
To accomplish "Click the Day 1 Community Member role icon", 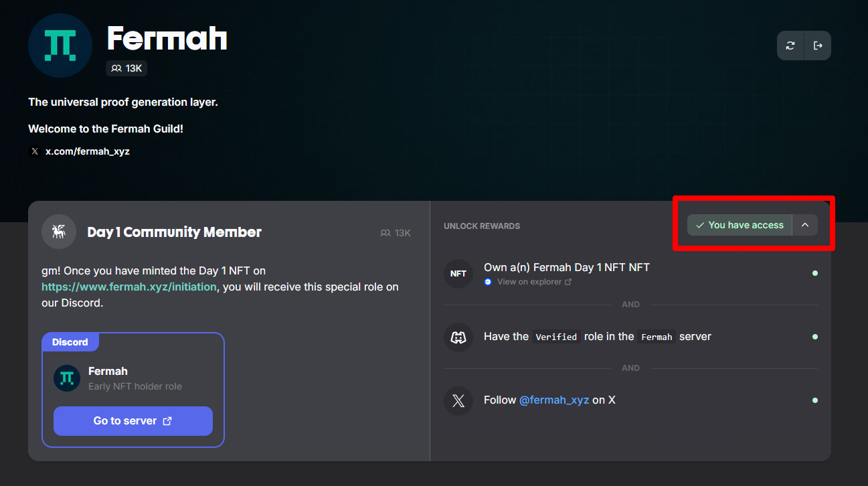I will [58, 232].
